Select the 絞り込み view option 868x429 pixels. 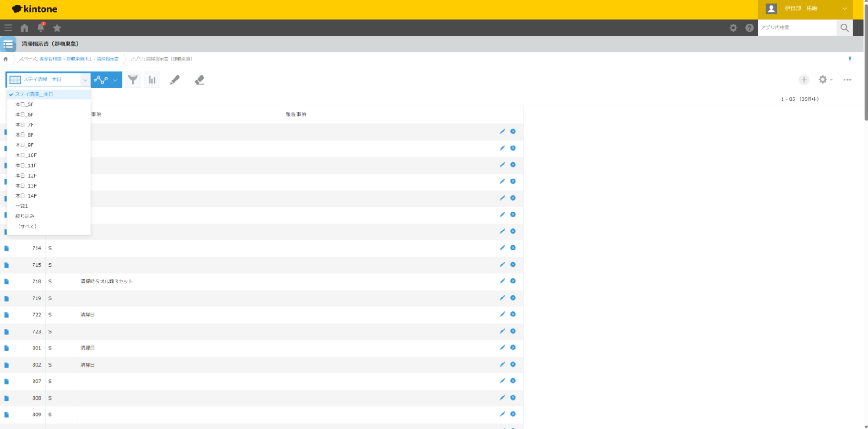click(x=25, y=216)
